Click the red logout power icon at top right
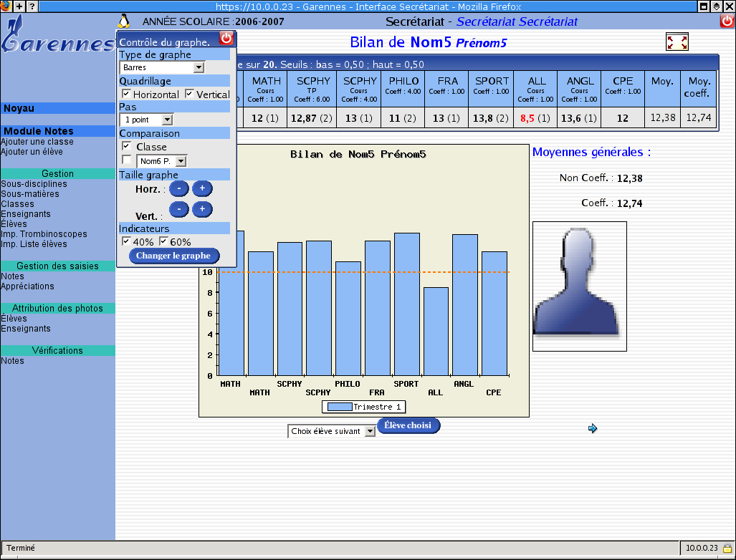 click(727, 21)
